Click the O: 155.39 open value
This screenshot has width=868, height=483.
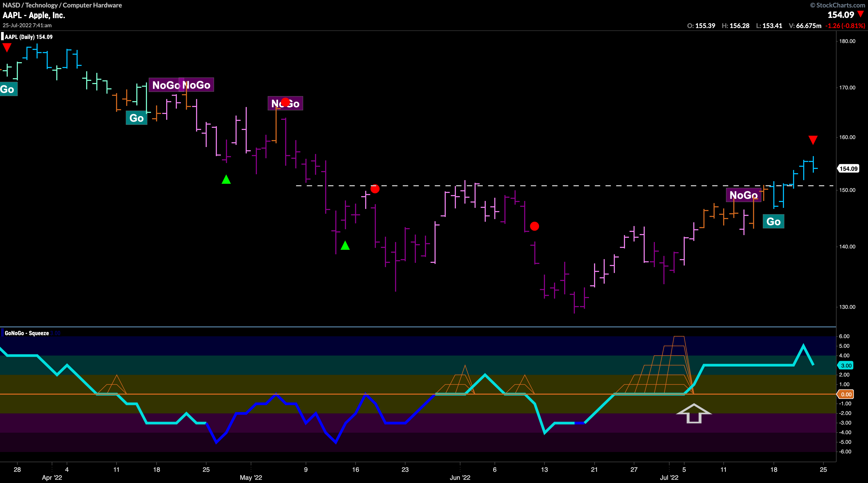(x=701, y=26)
